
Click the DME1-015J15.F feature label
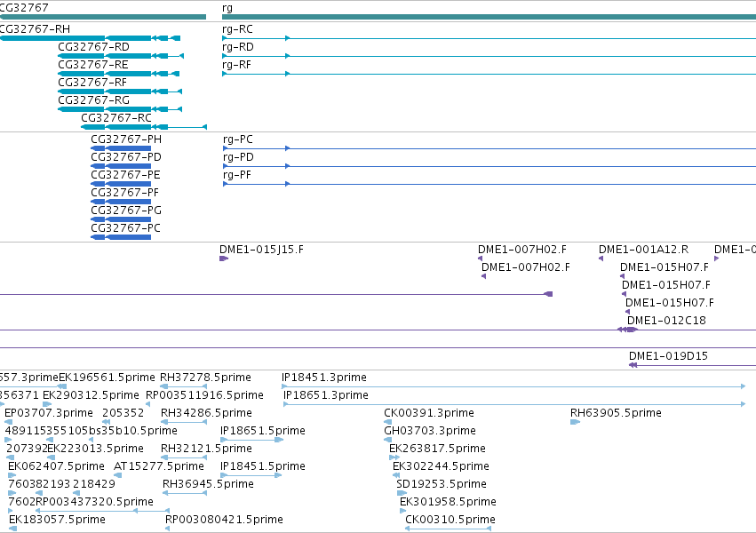tap(261, 250)
